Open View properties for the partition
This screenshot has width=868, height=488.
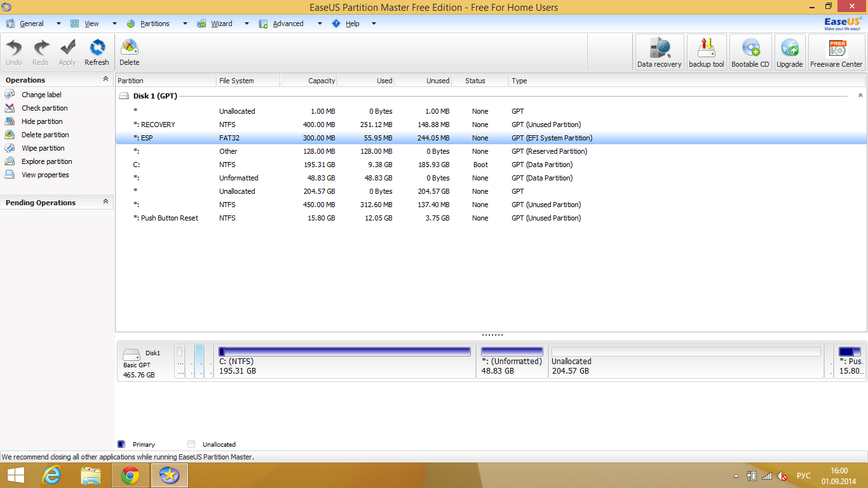point(45,175)
